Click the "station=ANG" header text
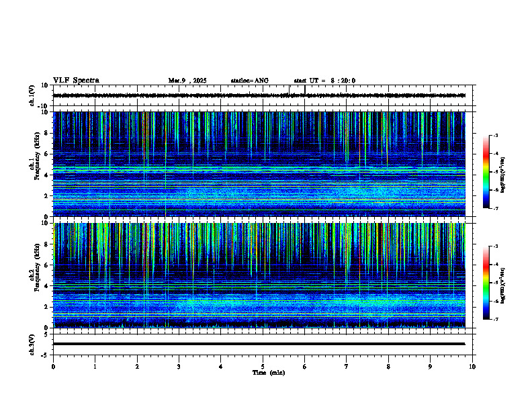The image size is (532, 411). (x=249, y=81)
